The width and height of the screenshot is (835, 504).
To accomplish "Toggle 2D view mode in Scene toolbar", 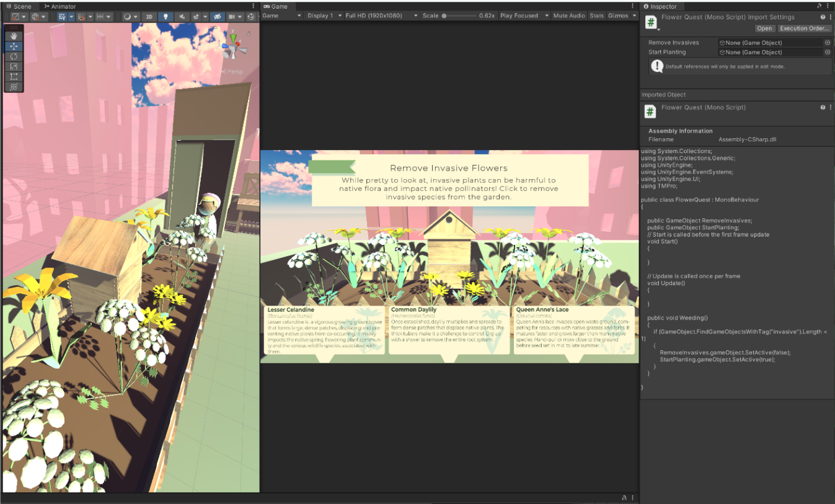I will coord(149,17).
